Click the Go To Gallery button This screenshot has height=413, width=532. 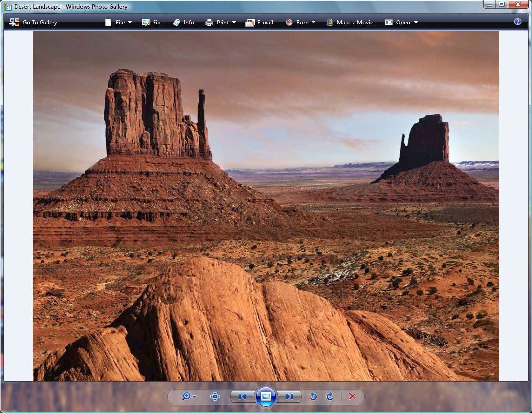click(33, 23)
